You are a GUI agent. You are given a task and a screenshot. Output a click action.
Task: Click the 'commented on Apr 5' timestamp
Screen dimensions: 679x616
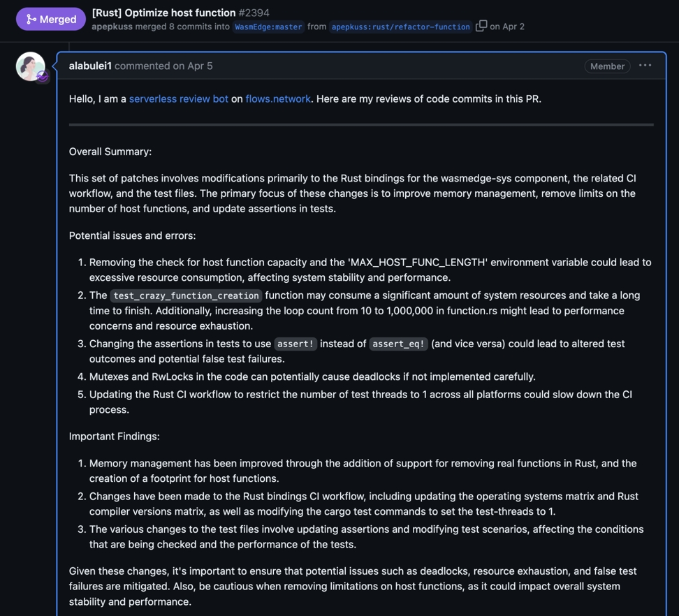coord(163,66)
